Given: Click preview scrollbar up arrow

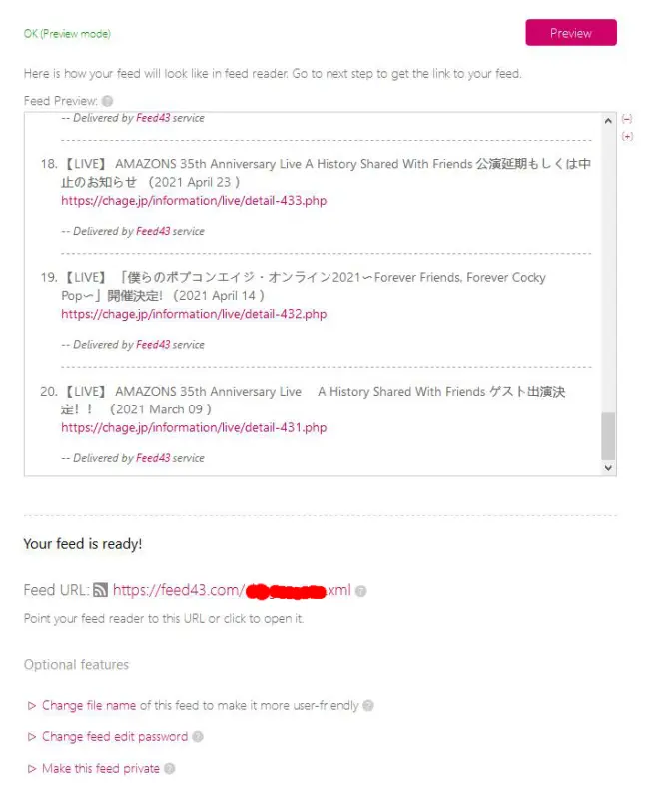Looking at the screenshot, I should click(608, 121).
